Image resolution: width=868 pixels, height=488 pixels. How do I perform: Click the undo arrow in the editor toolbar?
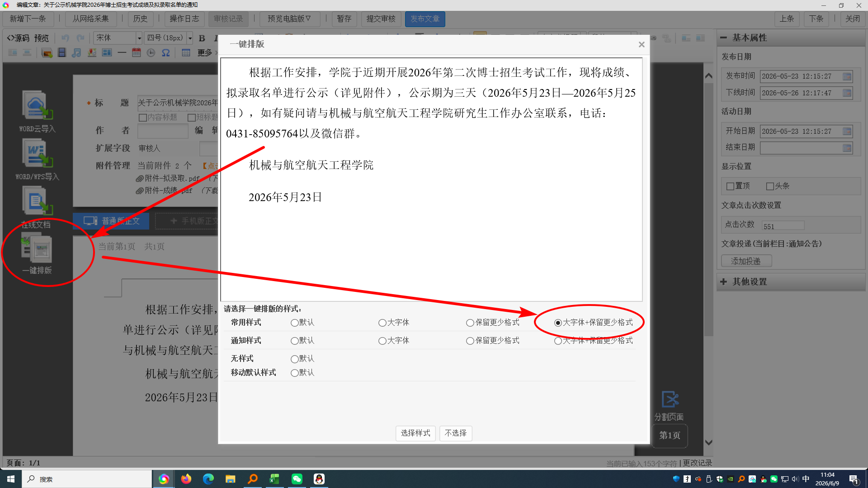pyautogui.click(x=66, y=38)
